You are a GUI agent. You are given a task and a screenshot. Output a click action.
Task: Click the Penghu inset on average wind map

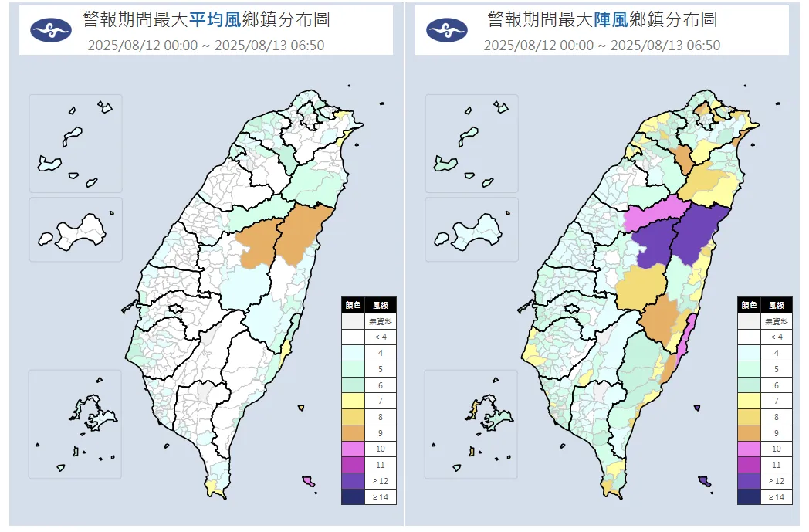pos(76,424)
